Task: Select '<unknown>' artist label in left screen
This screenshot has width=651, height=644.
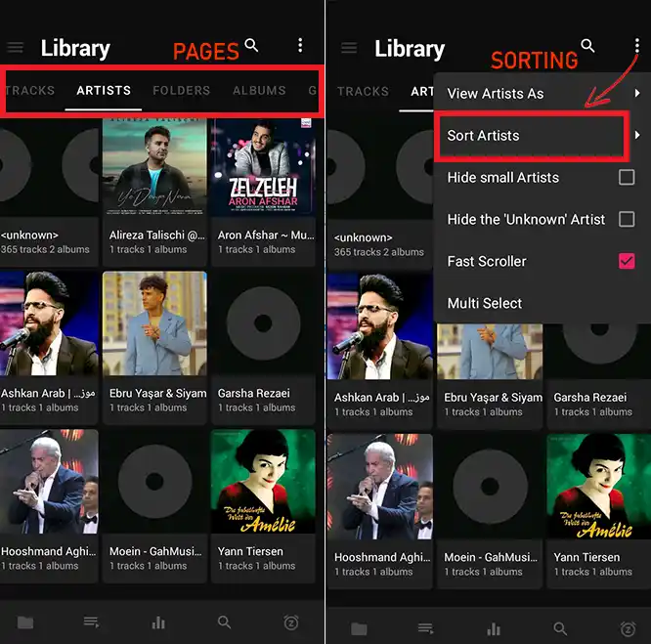Action: [x=29, y=236]
